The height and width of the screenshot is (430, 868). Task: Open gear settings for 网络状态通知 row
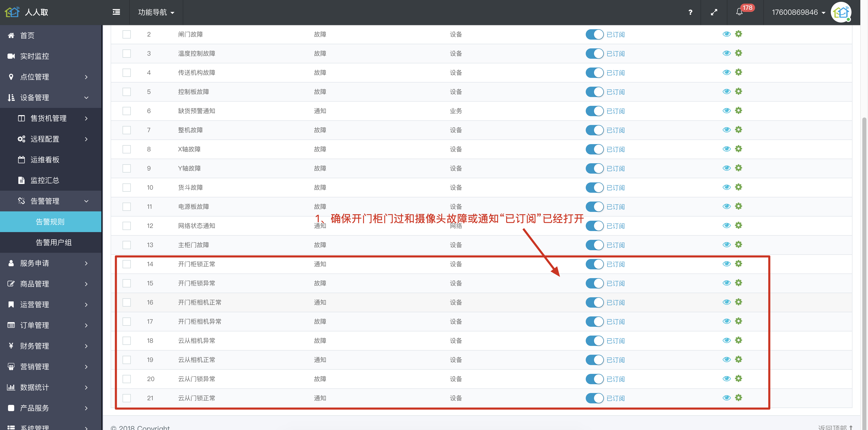(738, 225)
